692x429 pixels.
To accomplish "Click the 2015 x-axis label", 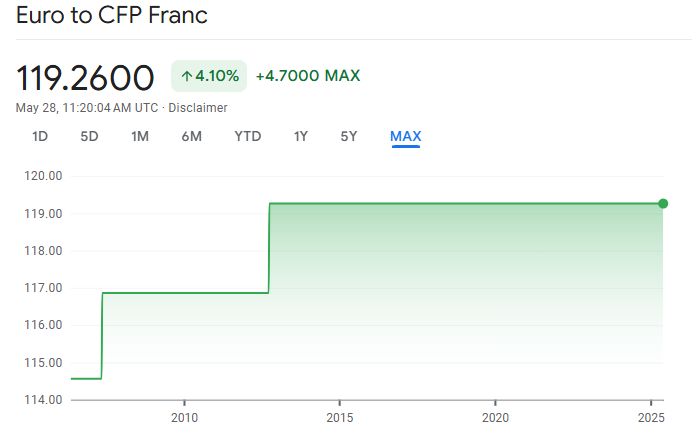I will pyautogui.click(x=340, y=416).
